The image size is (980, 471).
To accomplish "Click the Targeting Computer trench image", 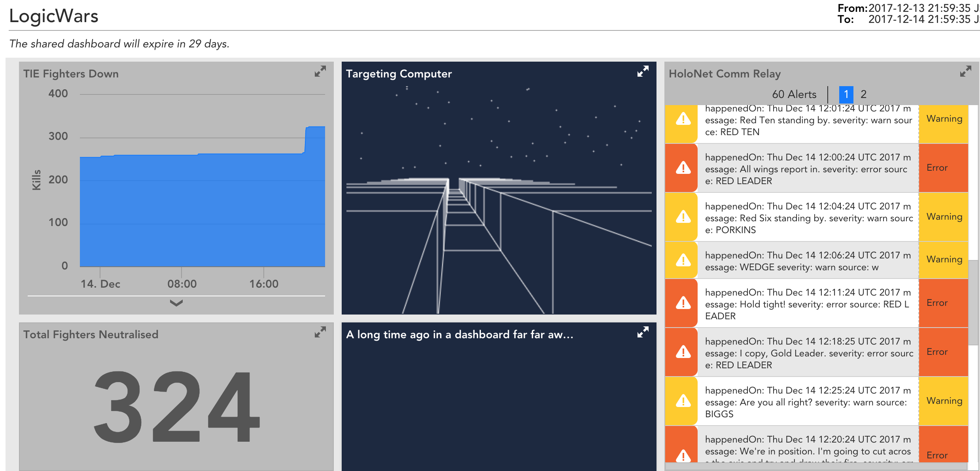I will pyautogui.click(x=499, y=200).
